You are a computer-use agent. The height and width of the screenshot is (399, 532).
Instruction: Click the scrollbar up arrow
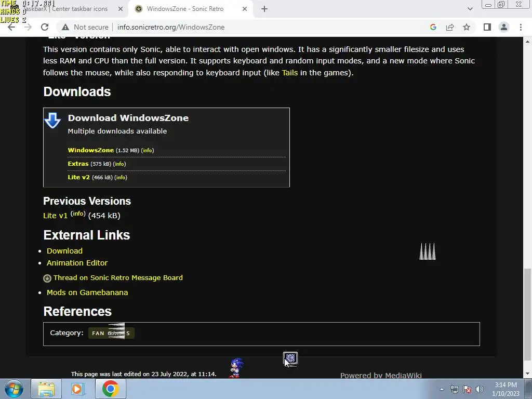(528, 42)
